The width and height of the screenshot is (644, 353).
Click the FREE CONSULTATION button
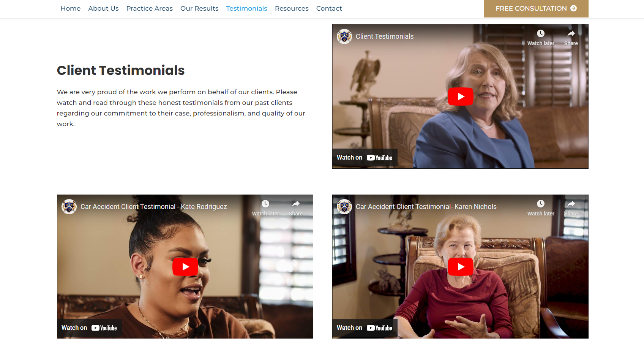536,8
